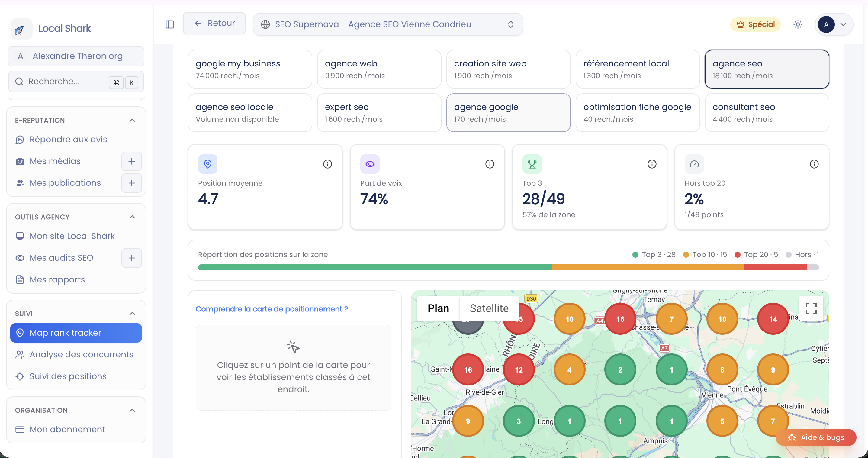Select the agence google keyword card
The height and width of the screenshot is (458, 868).
coord(508,113)
